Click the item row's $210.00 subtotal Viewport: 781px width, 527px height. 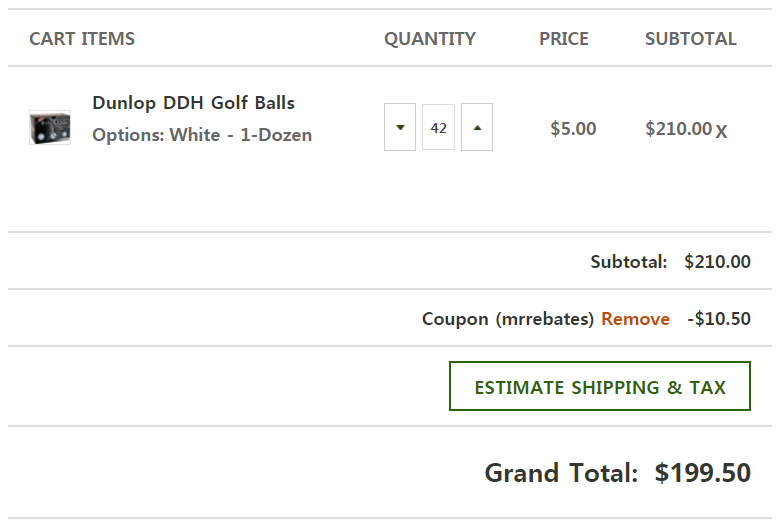[678, 129]
